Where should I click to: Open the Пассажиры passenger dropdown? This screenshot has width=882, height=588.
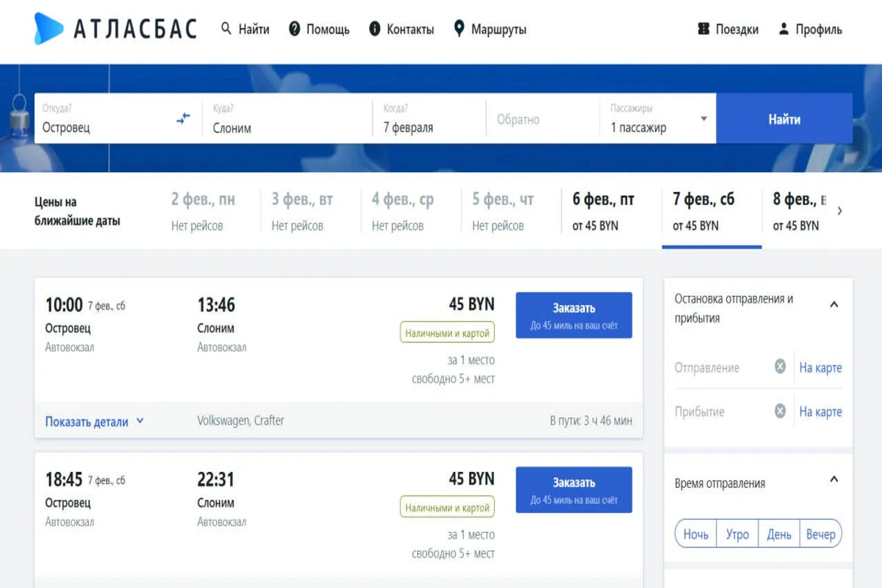pos(659,119)
